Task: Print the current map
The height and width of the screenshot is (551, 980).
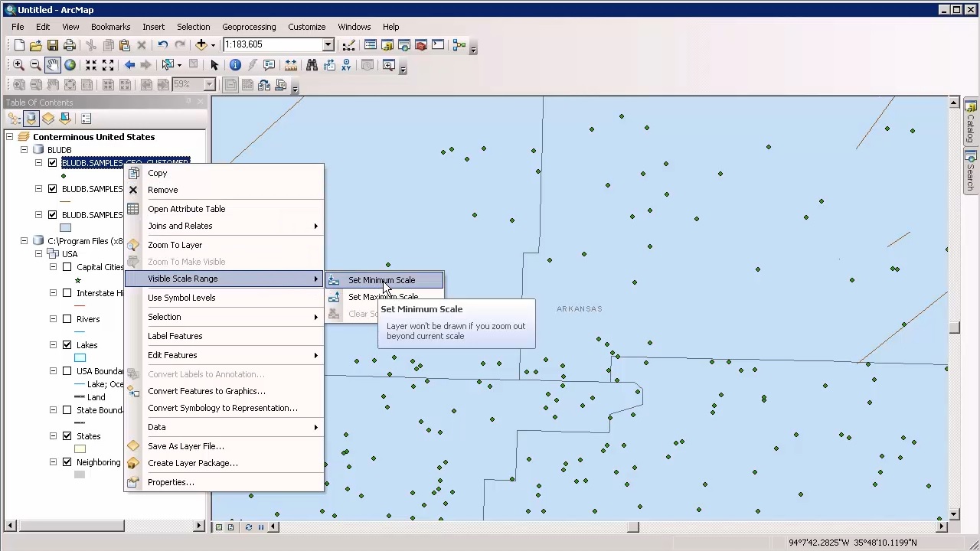Action: point(70,45)
